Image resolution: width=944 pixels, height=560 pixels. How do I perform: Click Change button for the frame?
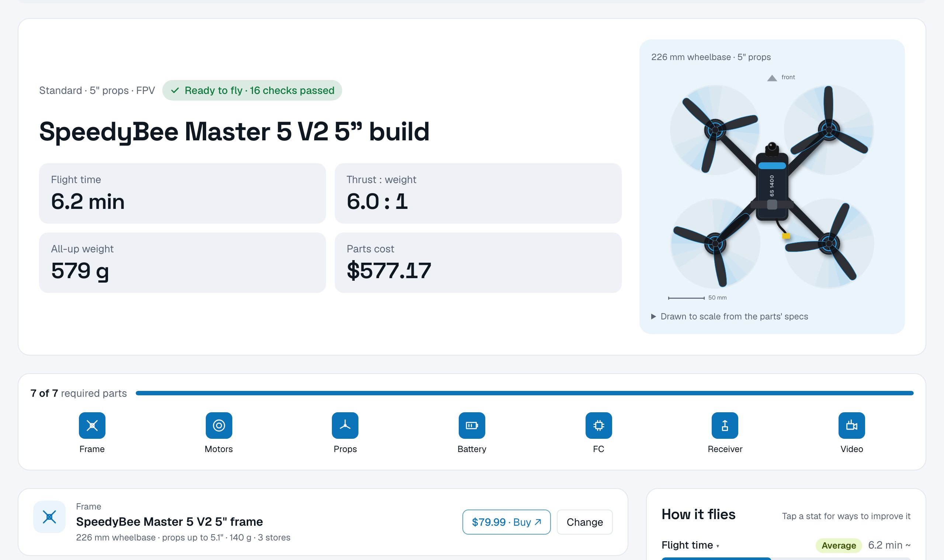click(584, 522)
